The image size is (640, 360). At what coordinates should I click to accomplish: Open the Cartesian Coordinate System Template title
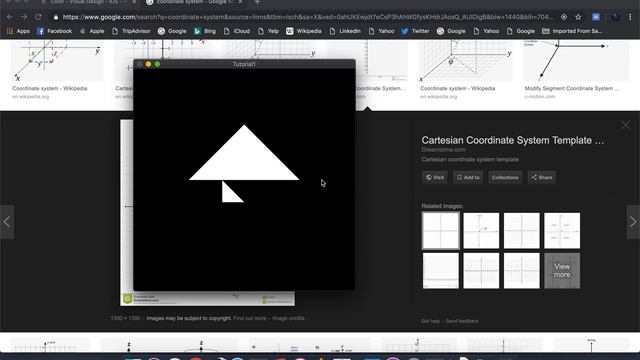tap(512, 140)
